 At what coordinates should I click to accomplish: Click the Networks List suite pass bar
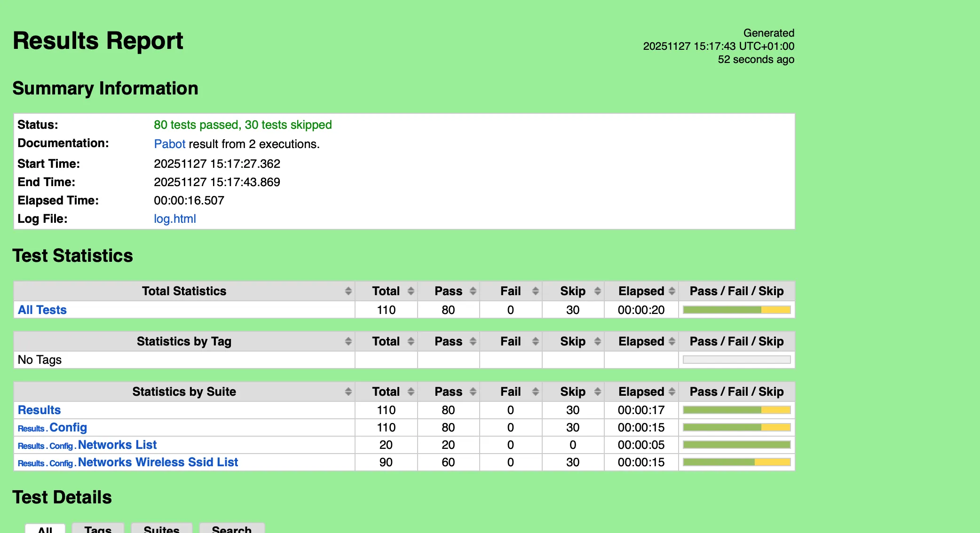point(736,445)
